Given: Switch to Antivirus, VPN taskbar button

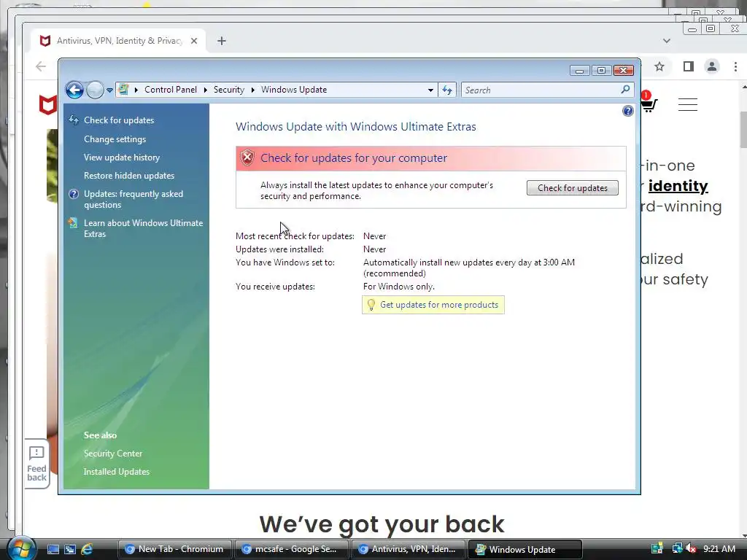Looking at the screenshot, I should pos(409,549).
